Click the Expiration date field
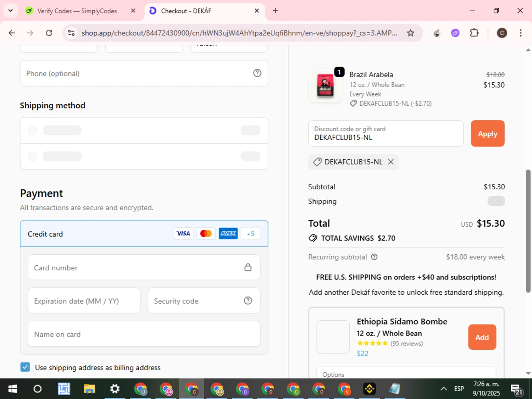Viewport: 532px width, 399px height. [x=84, y=300]
